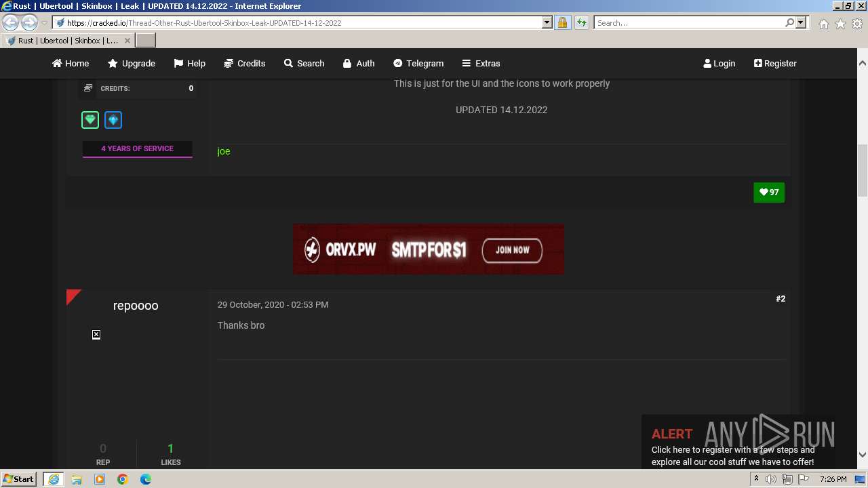Open user repoooo's profile
868x488 pixels.
click(x=136, y=306)
